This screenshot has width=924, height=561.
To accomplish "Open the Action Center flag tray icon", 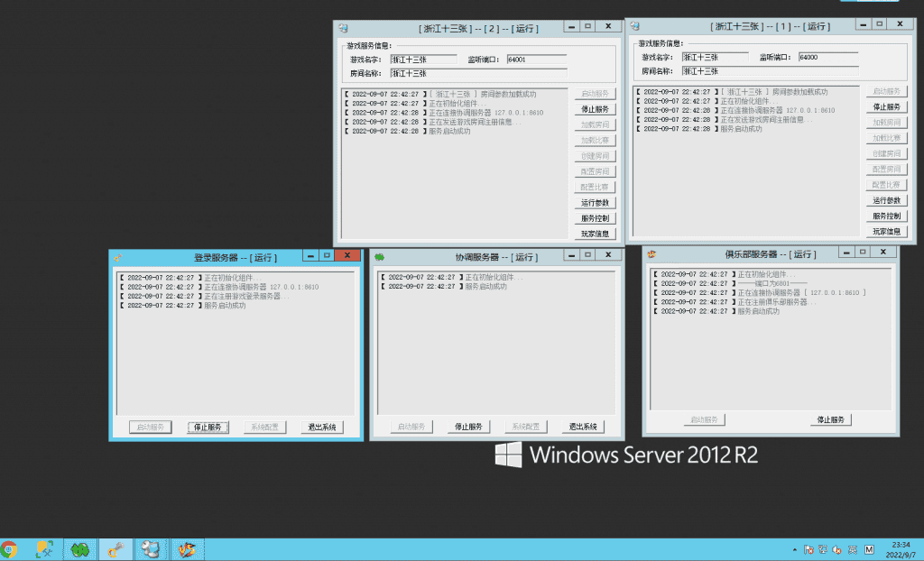I will [808, 550].
